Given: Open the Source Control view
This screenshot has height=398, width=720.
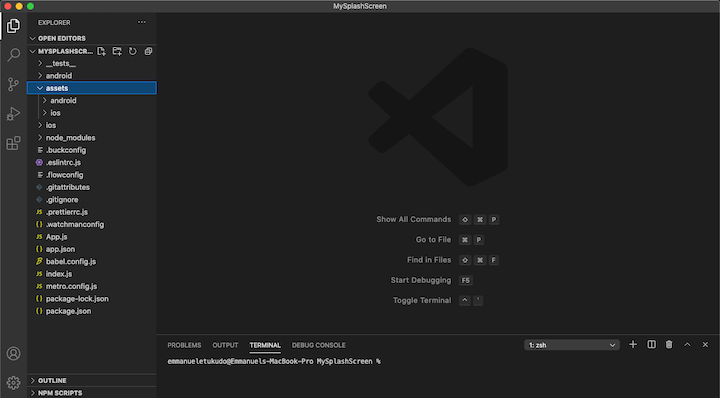Looking at the screenshot, I should coord(13,84).
